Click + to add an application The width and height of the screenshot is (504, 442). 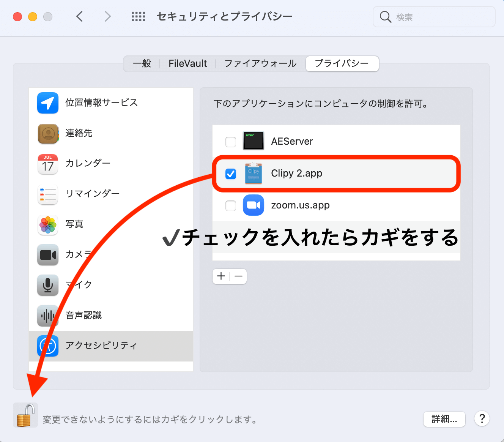220,276
